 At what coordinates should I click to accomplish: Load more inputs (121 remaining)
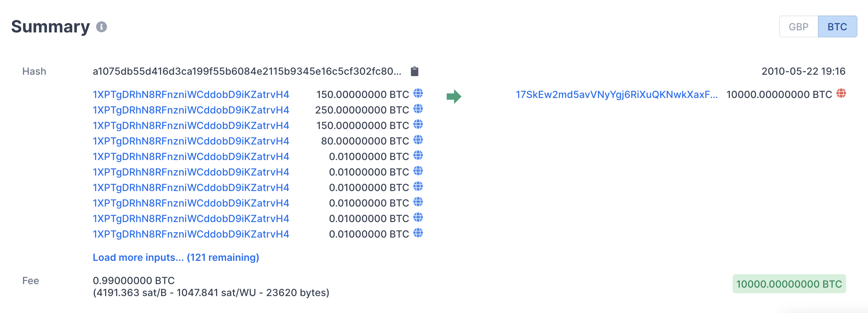pos(176,257)
